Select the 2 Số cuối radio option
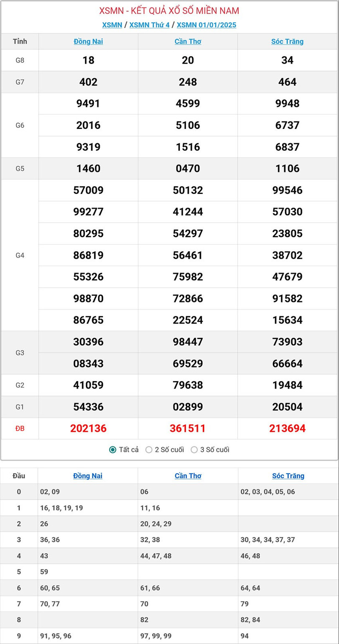The image size is (339, 644). point(149,450)
